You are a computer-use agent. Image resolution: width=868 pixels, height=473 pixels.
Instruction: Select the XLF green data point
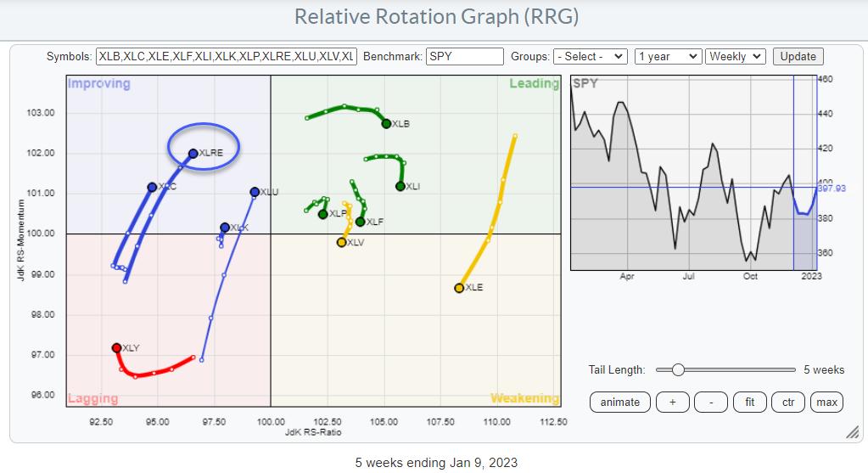(360, 222)
